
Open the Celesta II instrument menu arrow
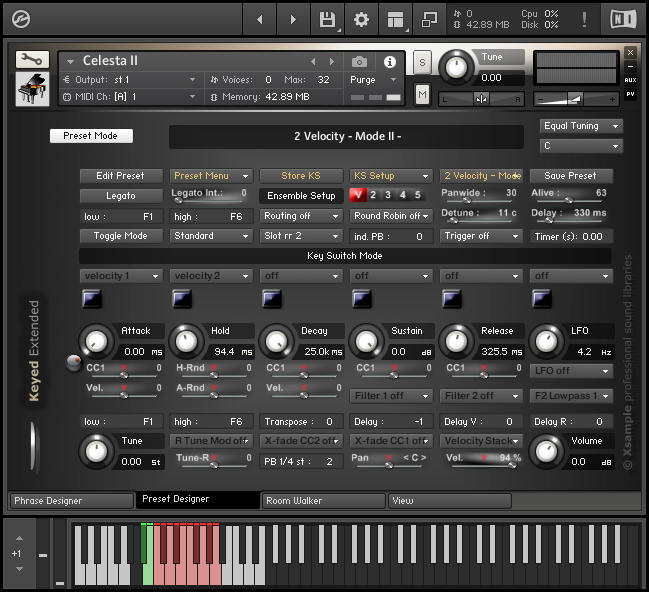(70, 62)
